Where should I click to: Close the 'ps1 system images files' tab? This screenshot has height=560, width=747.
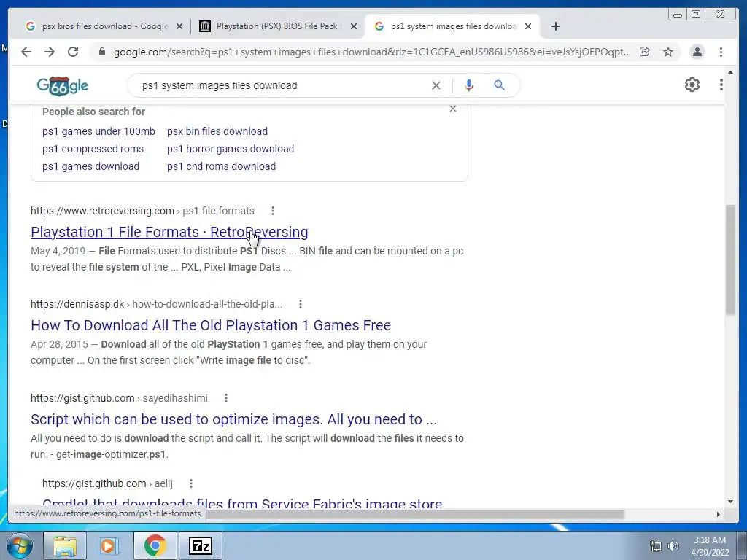click(x=528, y=26)
